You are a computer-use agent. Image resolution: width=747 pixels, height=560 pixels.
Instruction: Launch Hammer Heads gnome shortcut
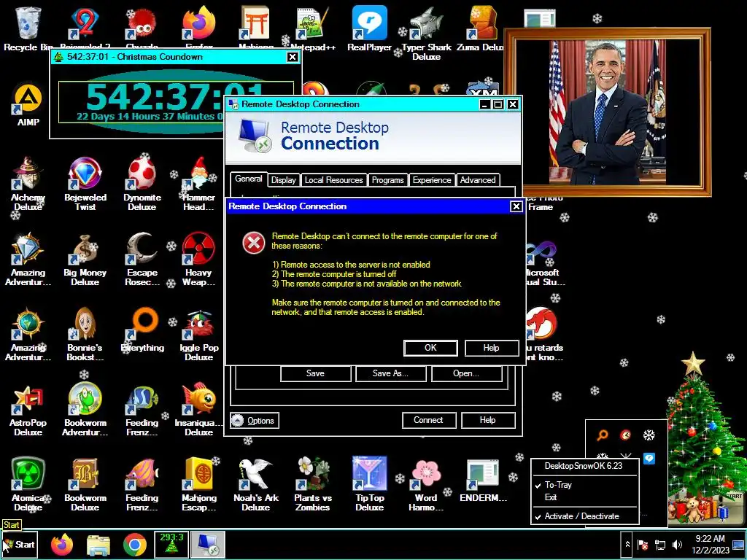(x=198, y=183)
